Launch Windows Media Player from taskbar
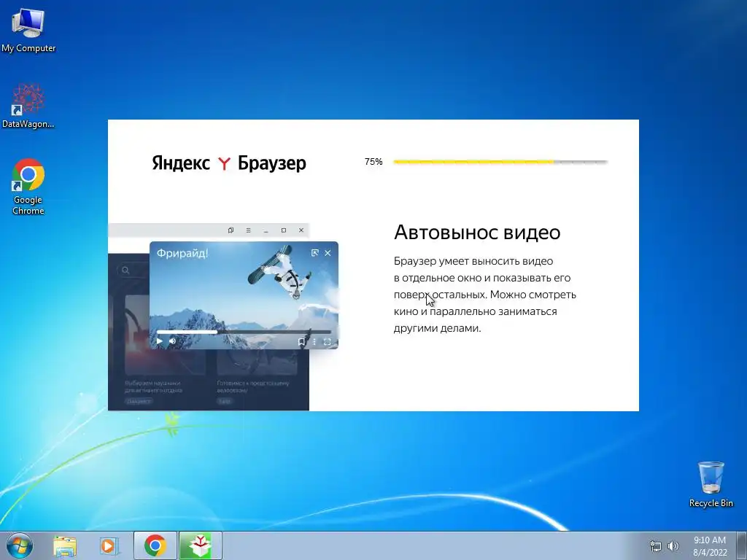Screen dimensions: 747x560 tap(109, 545)
